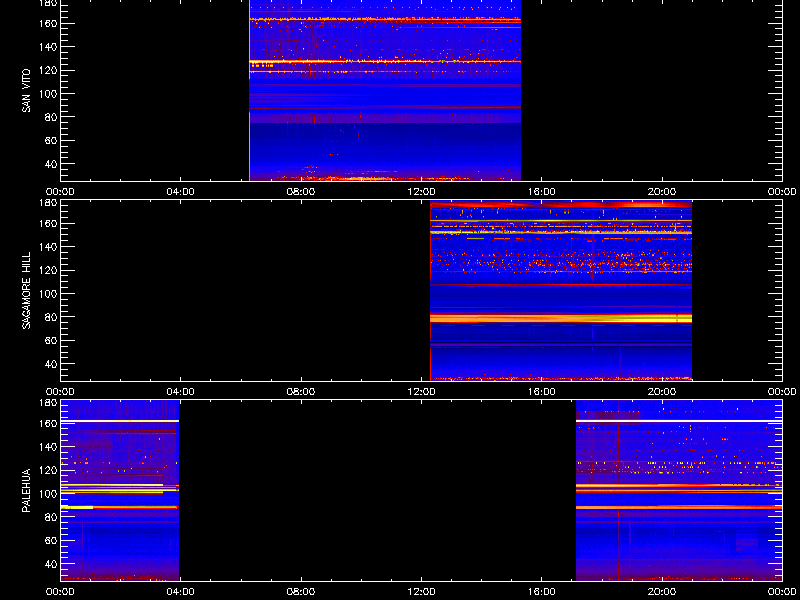The image size is (800, 600).
Task: Select the 60 tick label on SAN VITO axis
Action: coord(51,140)
